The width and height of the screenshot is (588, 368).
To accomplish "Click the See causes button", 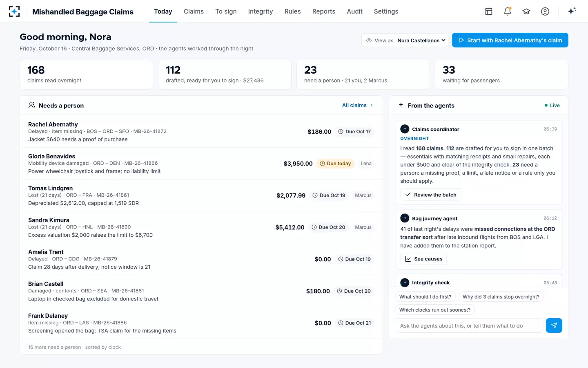I will (423, 259).
